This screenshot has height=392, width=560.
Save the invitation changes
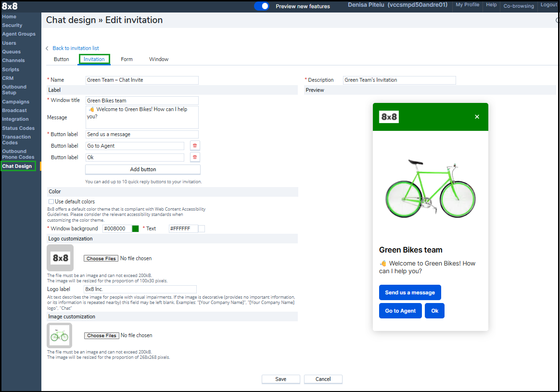tap(281, 379)
